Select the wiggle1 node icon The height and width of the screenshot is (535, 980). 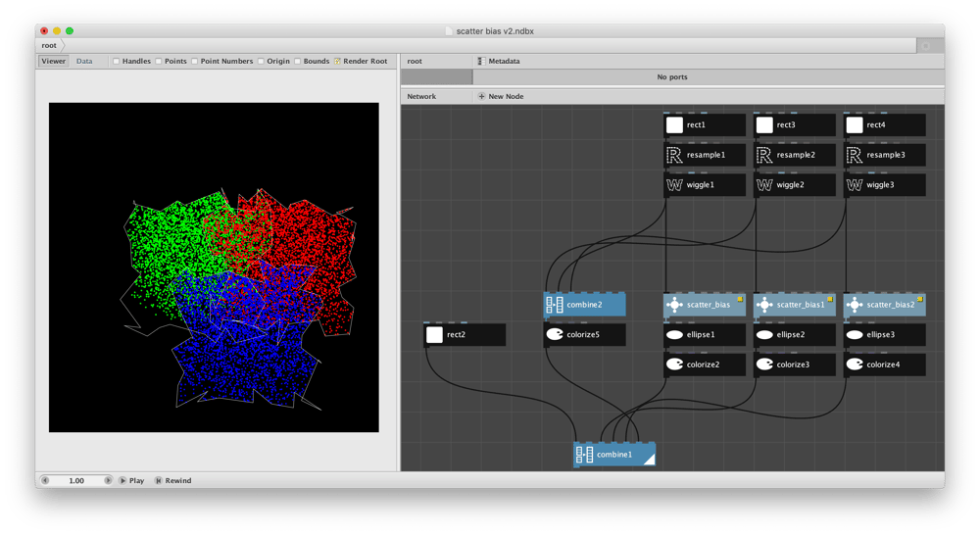pyautogui.click(x=674, y=185)
